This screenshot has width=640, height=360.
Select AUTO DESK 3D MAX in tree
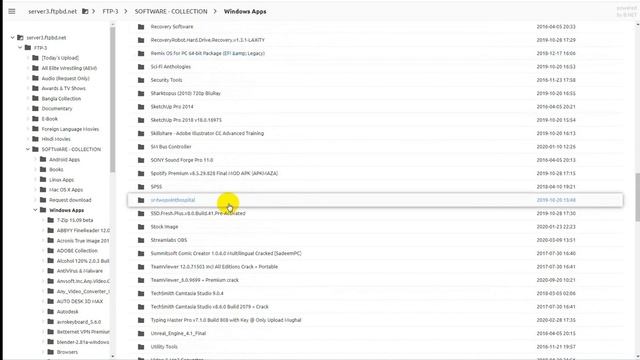click(x=80, y=302)
